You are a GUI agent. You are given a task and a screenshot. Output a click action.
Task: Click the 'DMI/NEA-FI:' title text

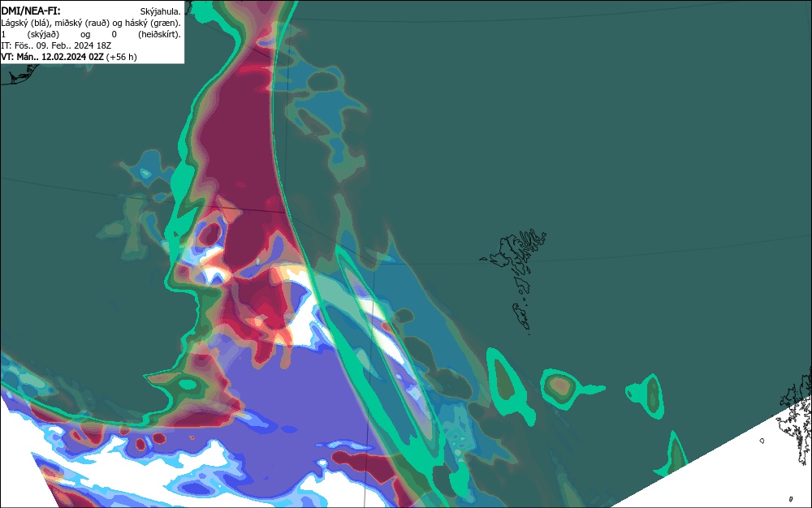tap(31, 11)
